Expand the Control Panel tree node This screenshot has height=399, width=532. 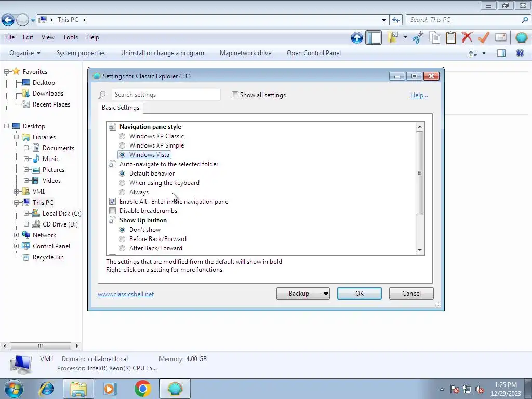tap(16, 246)
